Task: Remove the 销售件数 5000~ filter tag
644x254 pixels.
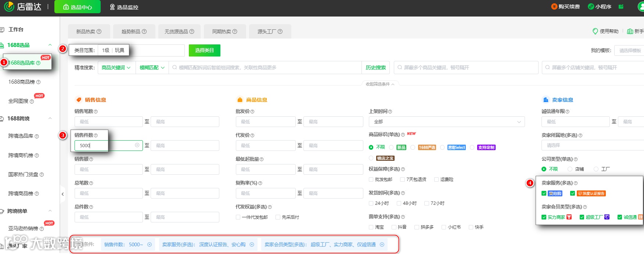Action: tap(150, 244)
